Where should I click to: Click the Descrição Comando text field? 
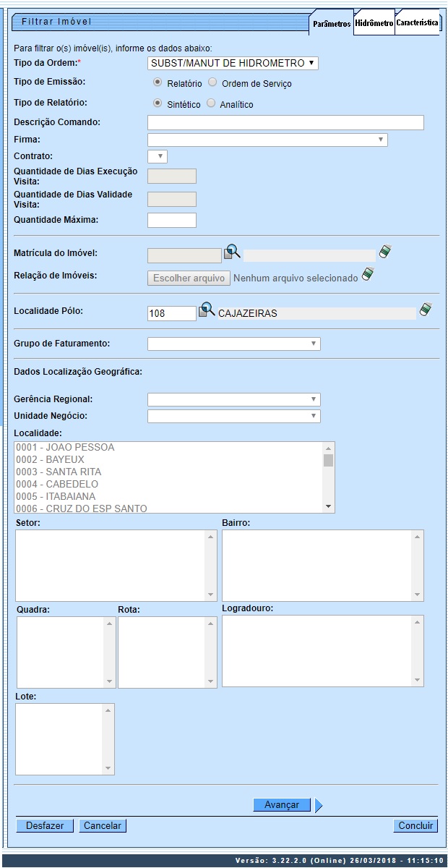tap(285, 122)
